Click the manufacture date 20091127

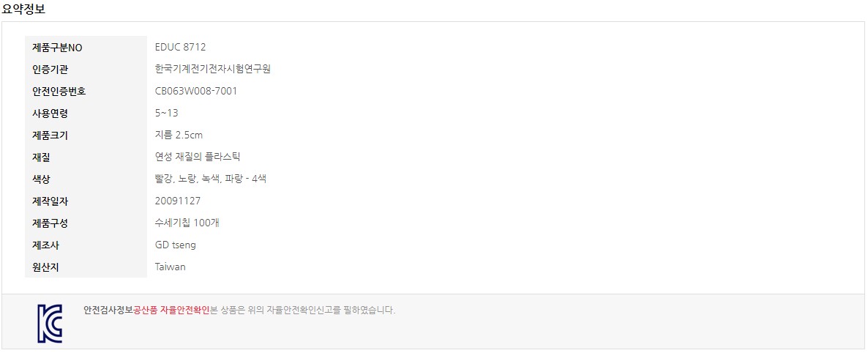pyautogui.click(x=178, y=201)
